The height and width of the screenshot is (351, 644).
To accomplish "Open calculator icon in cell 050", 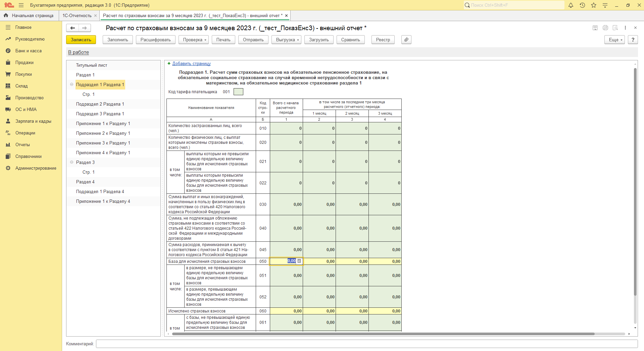I will point(299,261).
